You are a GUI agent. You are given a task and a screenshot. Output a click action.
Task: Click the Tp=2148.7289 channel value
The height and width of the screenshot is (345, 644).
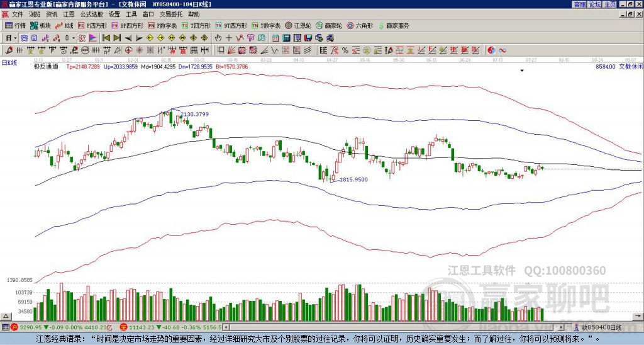tap(83, 66)
